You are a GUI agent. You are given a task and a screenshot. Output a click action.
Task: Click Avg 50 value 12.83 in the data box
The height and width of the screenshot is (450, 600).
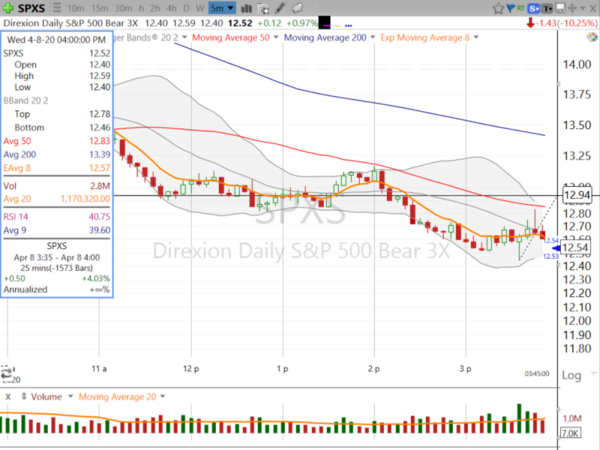pos(99,141)
